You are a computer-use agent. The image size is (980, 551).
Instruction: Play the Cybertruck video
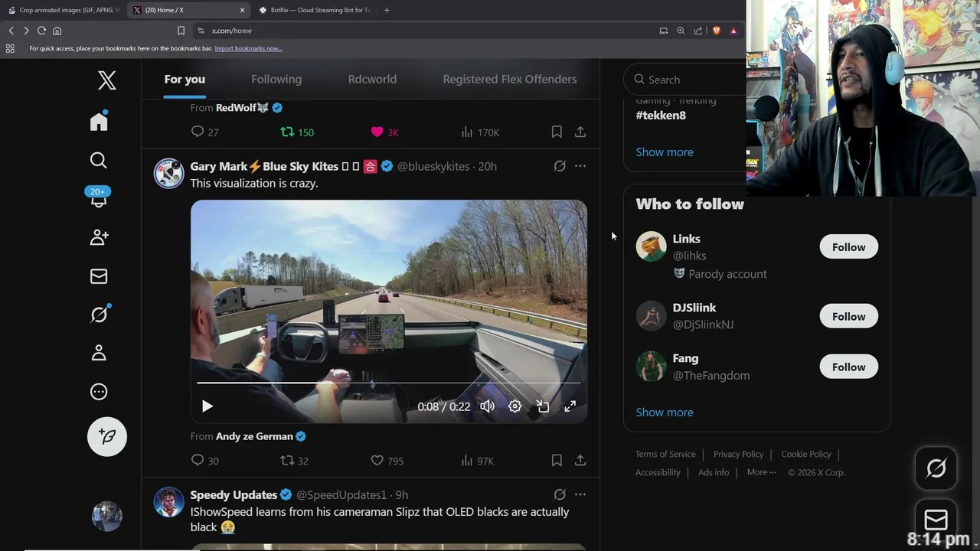click(207, 406)
